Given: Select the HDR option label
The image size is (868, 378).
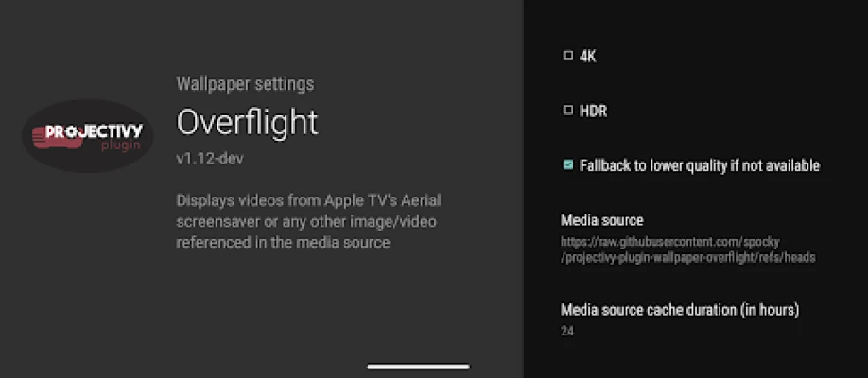Looking at the screenshot, I should click(x=593, y=111).
